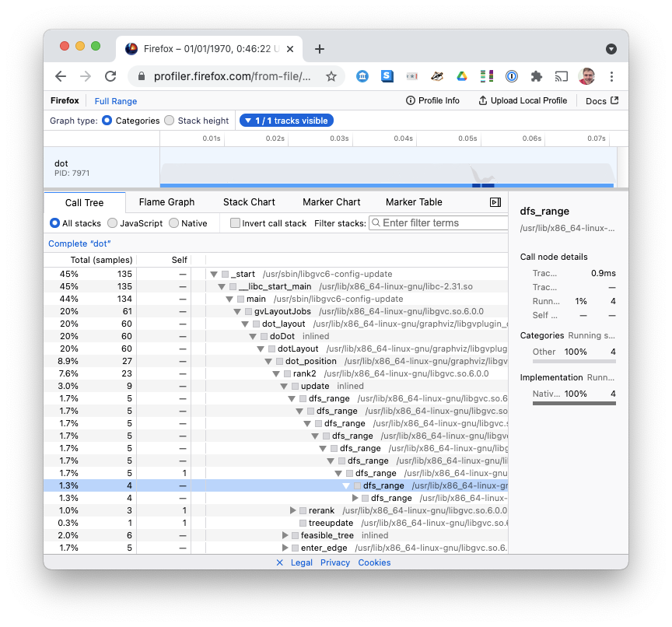Open the Google Drive toolbar extension

tap(462, 76)
